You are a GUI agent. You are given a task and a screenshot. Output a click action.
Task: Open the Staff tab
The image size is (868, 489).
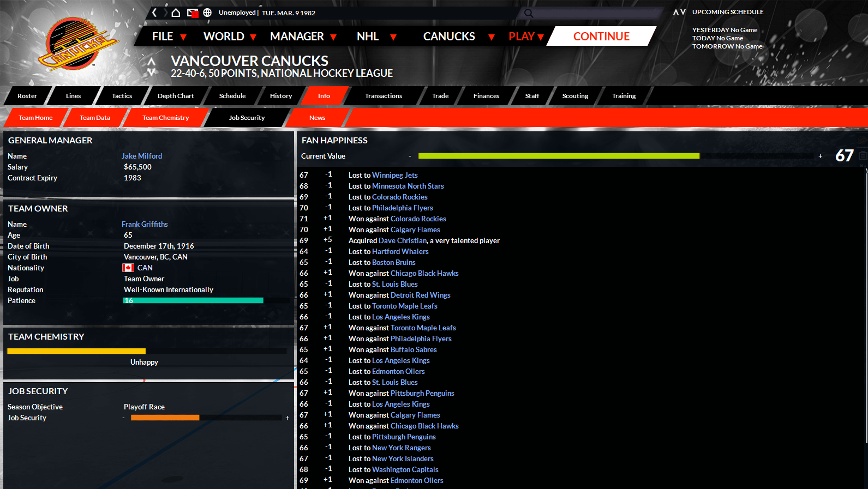532,96
